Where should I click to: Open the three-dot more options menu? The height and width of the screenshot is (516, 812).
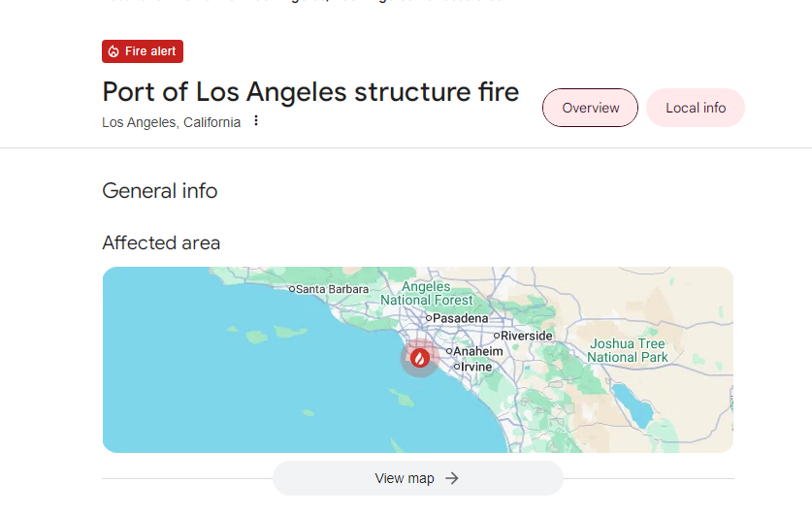256,121
